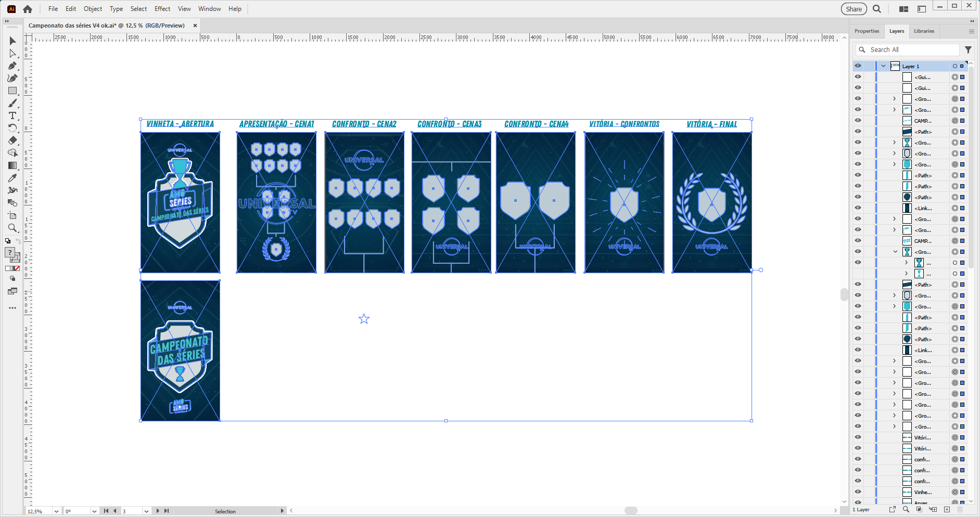Open the Effect menu
Viewport: 980px width, 517px height.
click(x=162, y=9)
